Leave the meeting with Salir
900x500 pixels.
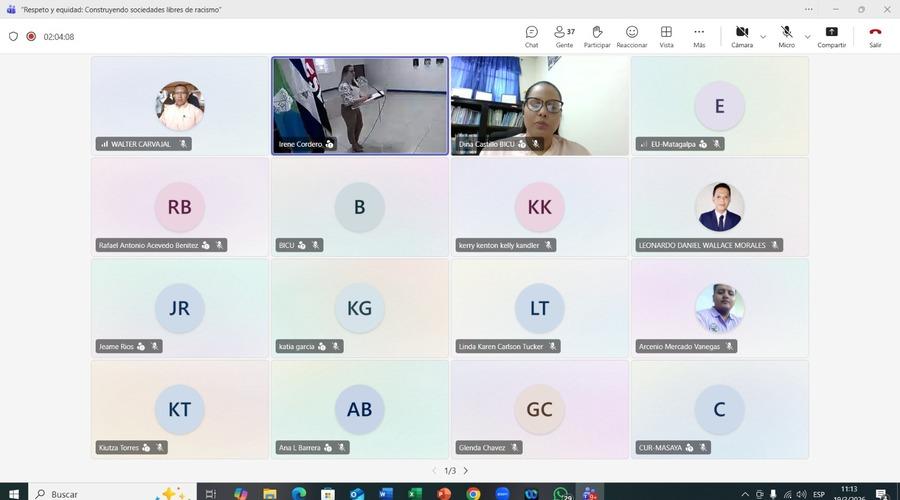875,36
